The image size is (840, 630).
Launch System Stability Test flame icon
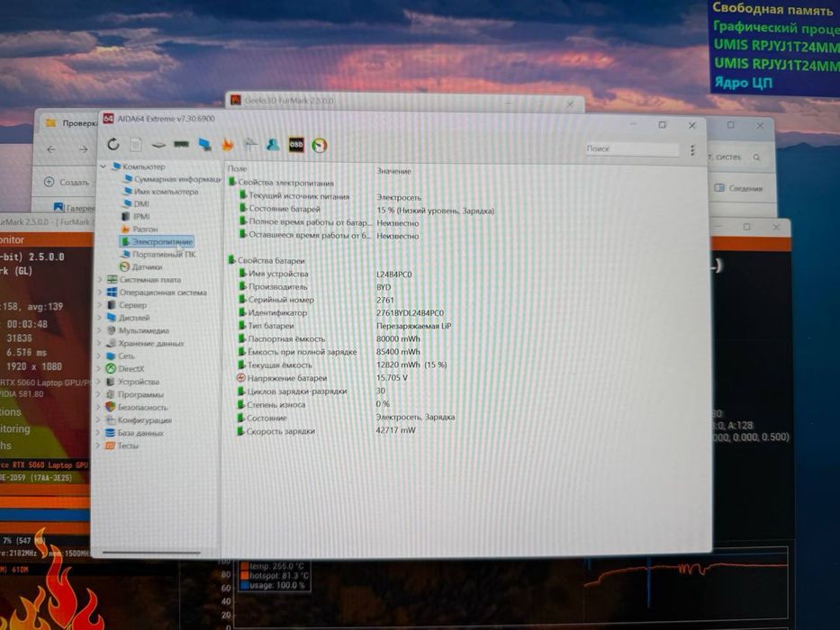(x=228, y=145)
